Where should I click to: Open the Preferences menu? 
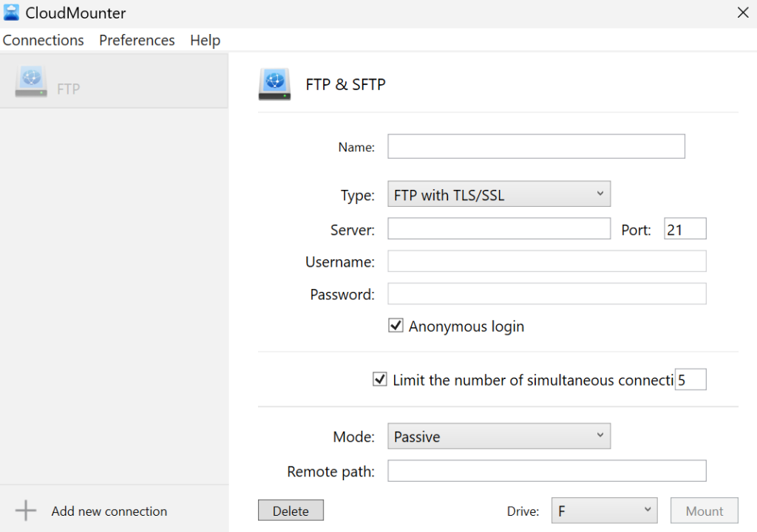[x=137, y=40]
